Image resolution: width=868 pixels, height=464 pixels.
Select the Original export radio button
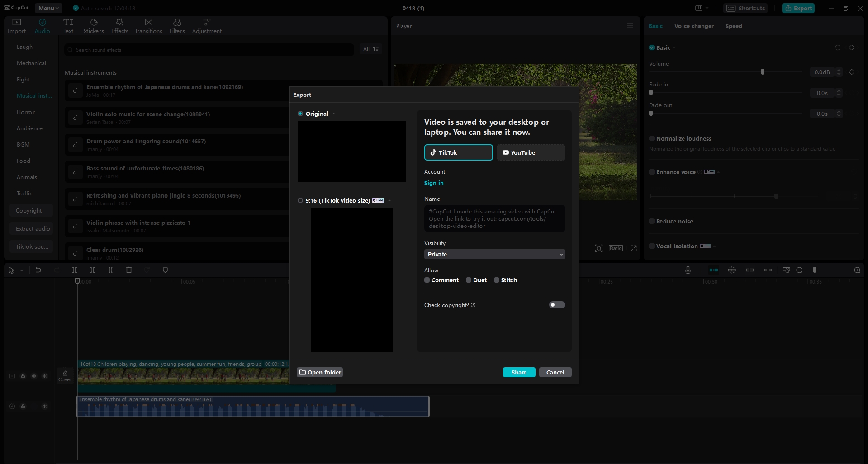coord(299,114)
